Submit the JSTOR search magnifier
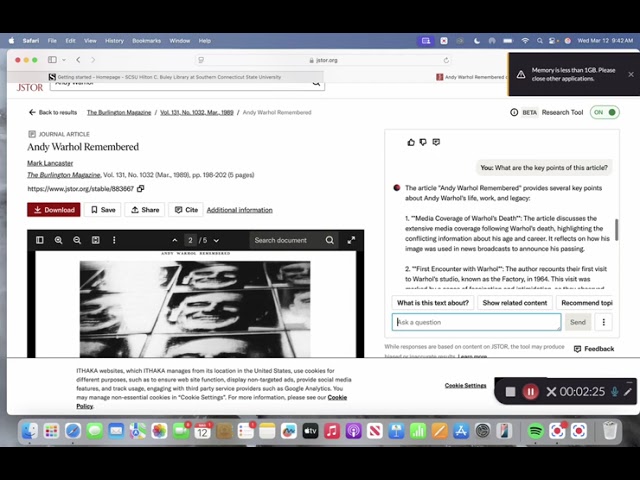This screenshot has height=480, width=640. click(x=316, y=83)
